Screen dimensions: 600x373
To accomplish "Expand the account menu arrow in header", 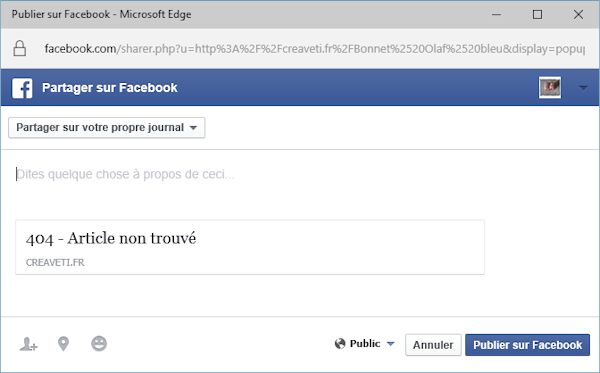I will point(583,88).
